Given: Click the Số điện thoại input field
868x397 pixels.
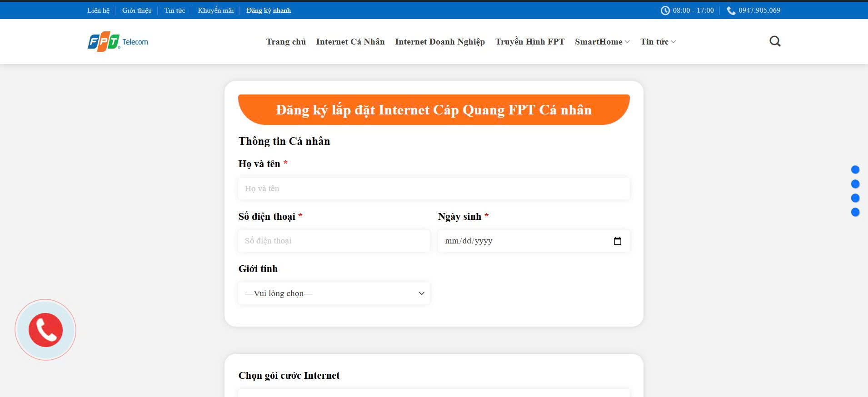Looking at the screenshot, I should pyautogui.click(x=334, y=241).
